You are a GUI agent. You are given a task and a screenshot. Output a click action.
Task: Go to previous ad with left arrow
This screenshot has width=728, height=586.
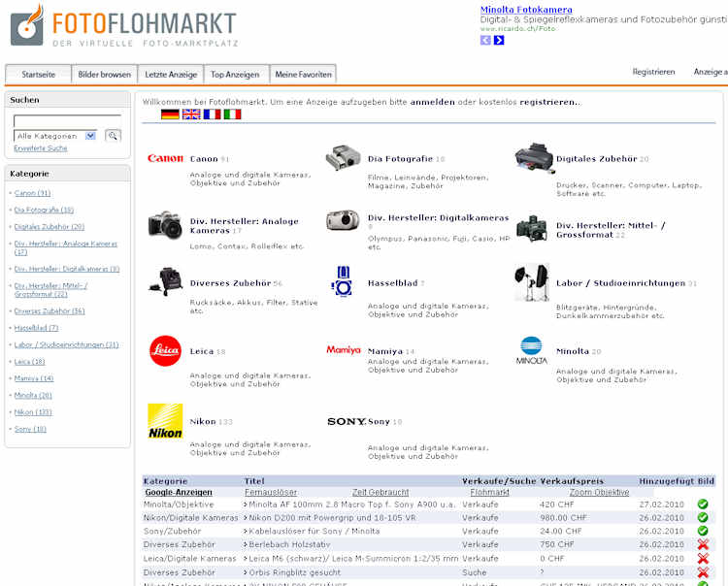tap(485, 41)
